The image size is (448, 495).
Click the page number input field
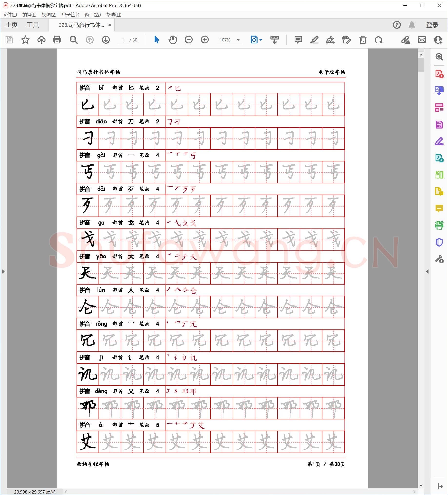tap(123, 40)
